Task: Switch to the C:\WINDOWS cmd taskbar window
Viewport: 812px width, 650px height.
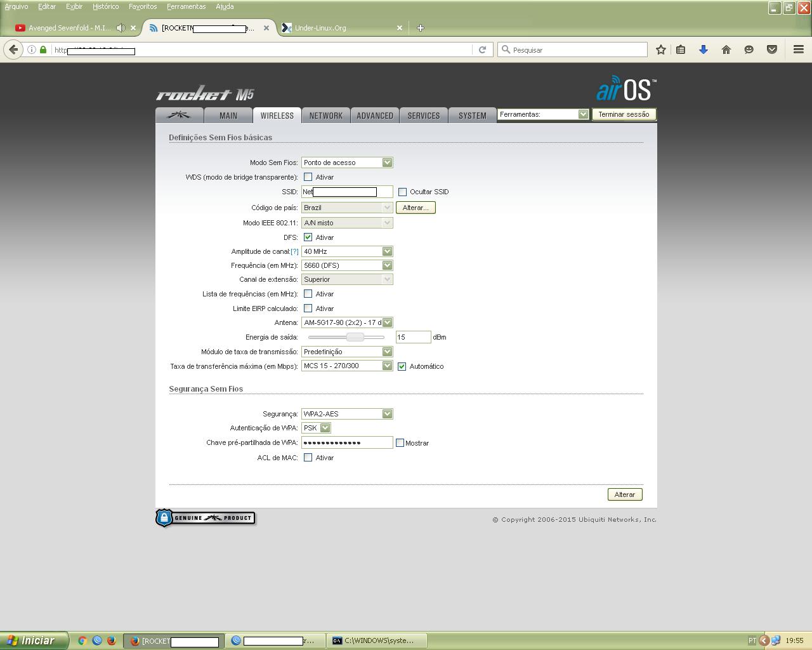Action: click(x=377, y=640)
